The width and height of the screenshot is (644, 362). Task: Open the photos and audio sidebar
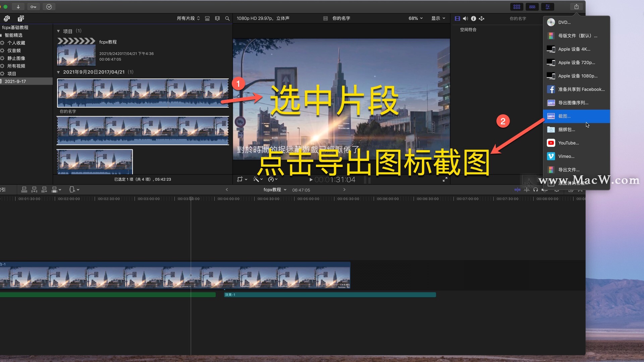pos(7,18)
